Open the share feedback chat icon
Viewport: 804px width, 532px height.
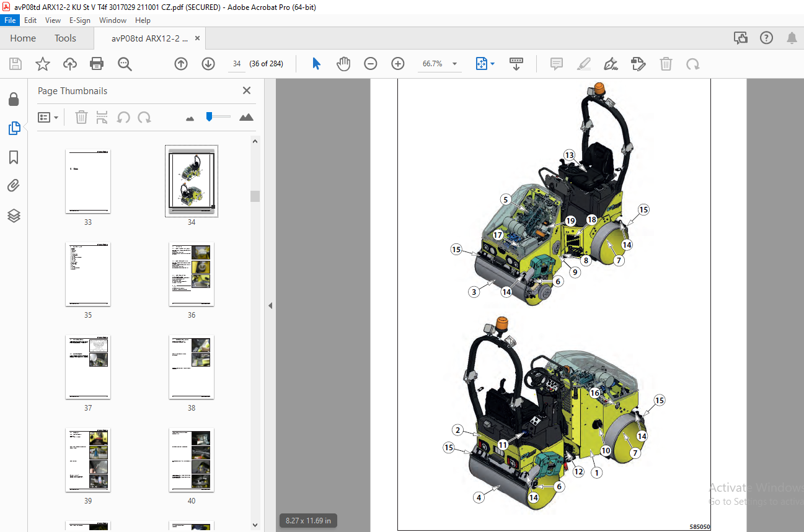(741, 38)
